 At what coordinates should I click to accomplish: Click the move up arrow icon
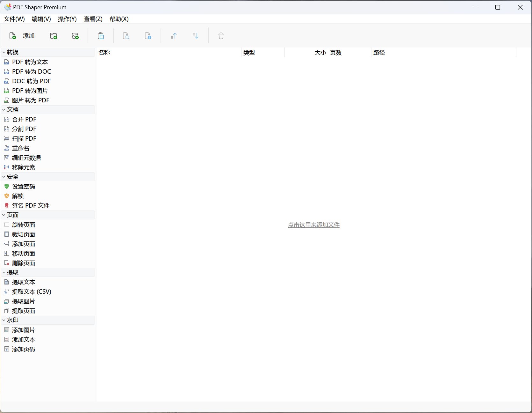point(174,36)
